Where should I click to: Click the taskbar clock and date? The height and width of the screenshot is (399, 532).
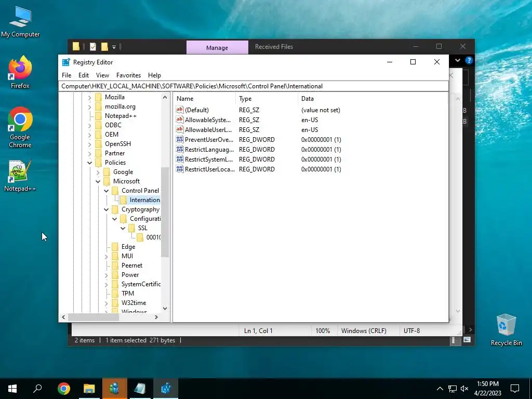pyautogui.click(x=487, y=389)
